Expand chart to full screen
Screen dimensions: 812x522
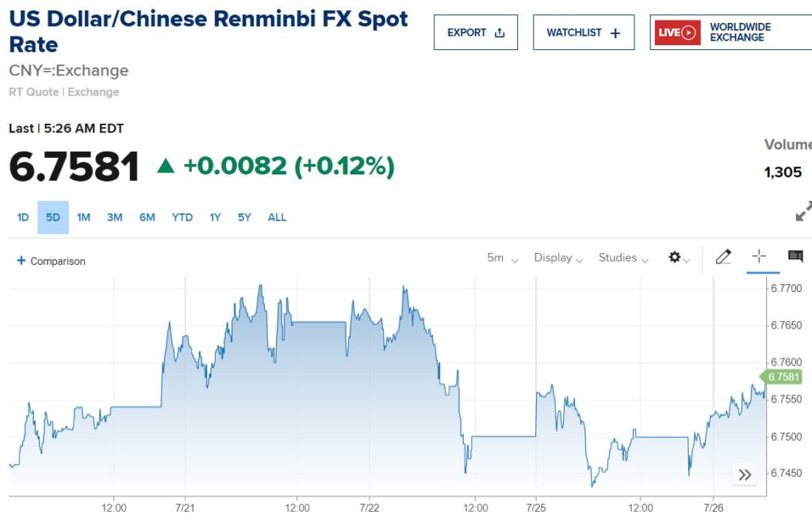pos(802,212)
